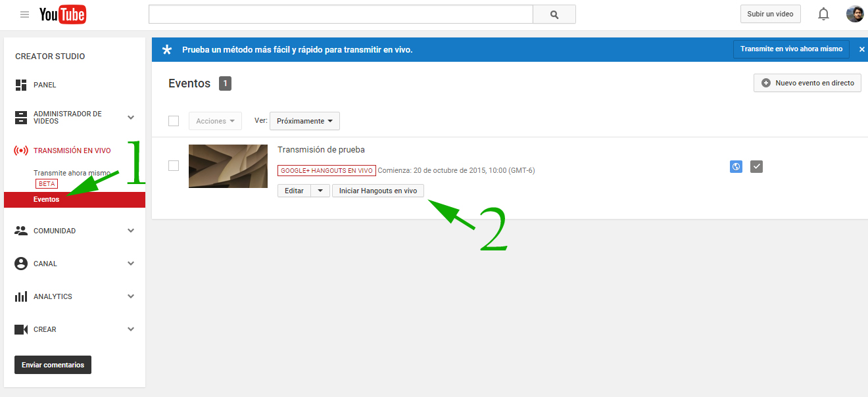Click the search magnifier button

click(x=554, y=14)
